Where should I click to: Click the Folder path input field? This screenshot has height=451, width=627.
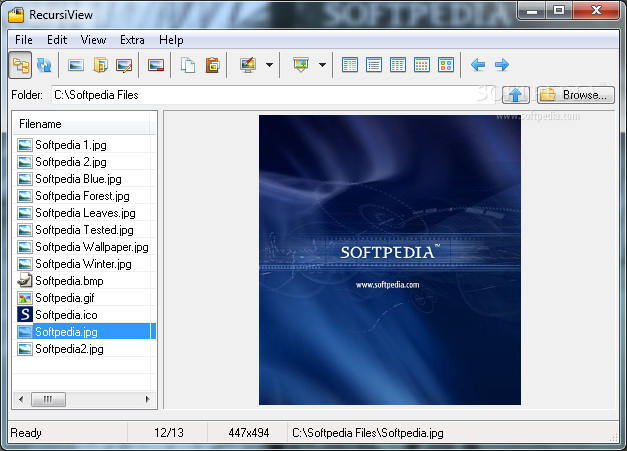coord(274,95)
